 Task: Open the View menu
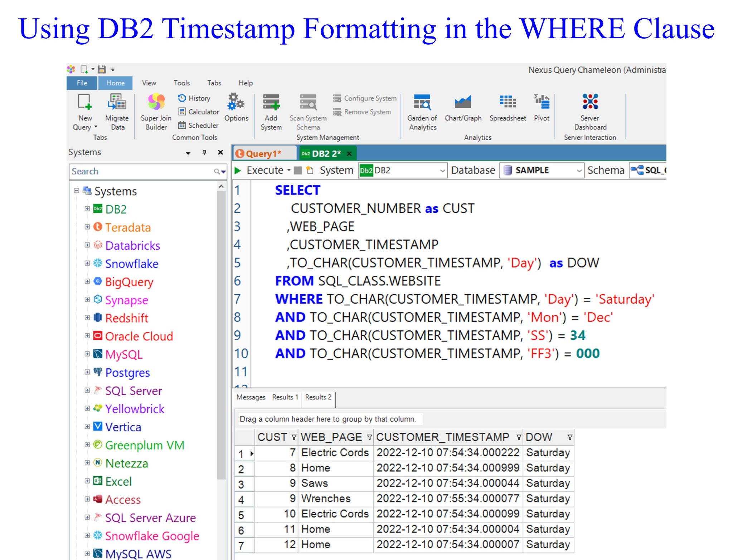149,83
